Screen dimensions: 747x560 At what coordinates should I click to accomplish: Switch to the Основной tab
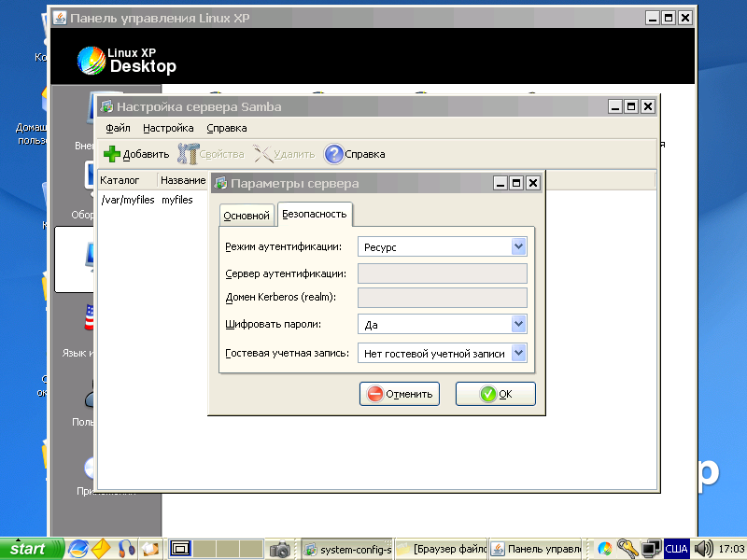pos(247,216)
